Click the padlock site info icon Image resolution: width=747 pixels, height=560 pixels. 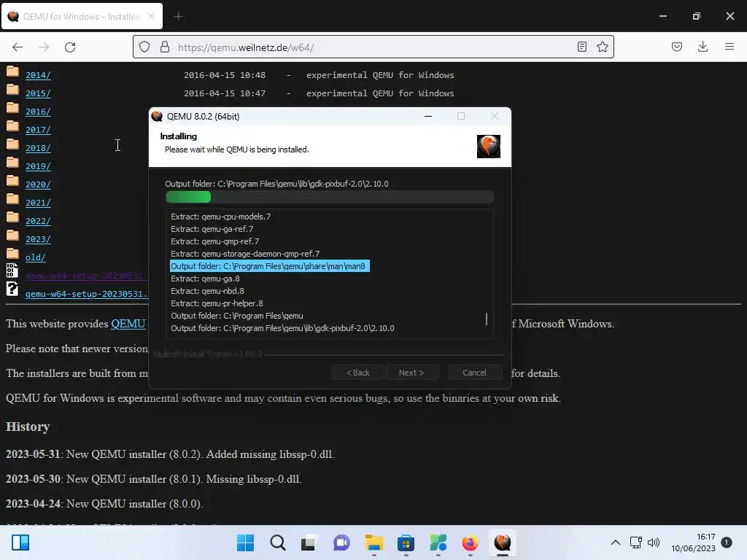(x=165, y=47)
